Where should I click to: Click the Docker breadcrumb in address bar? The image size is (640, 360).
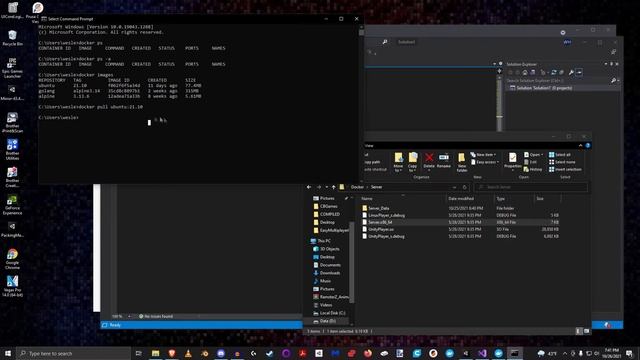(x=357, y=187)
